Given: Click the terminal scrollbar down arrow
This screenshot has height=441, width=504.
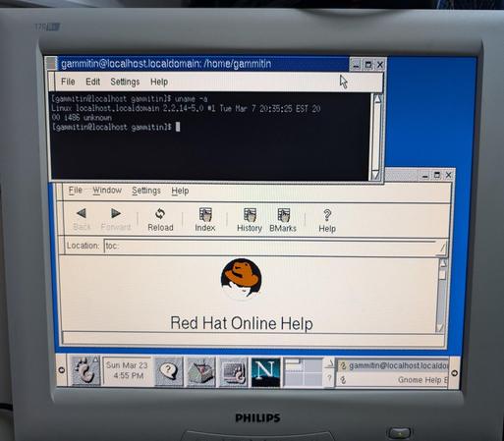Looking at the screenshot, I should 375,175.
